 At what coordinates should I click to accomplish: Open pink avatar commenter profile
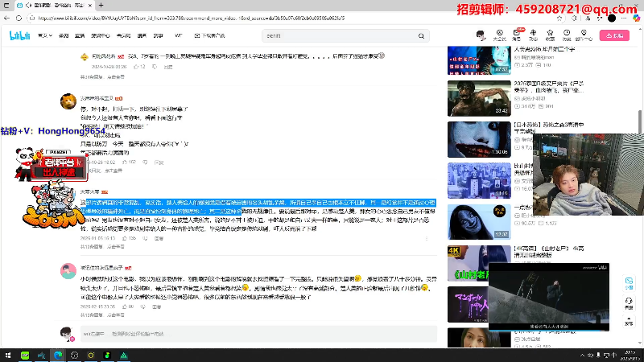coord(68,271)
